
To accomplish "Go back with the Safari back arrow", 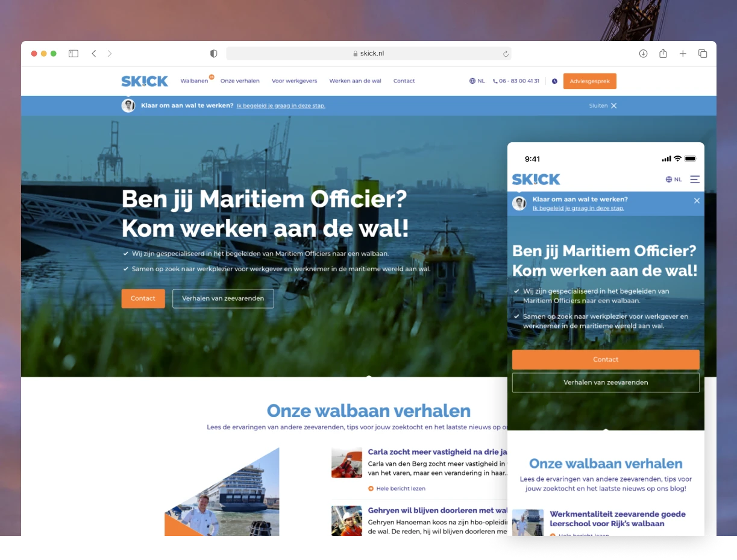I will [94, 54].
